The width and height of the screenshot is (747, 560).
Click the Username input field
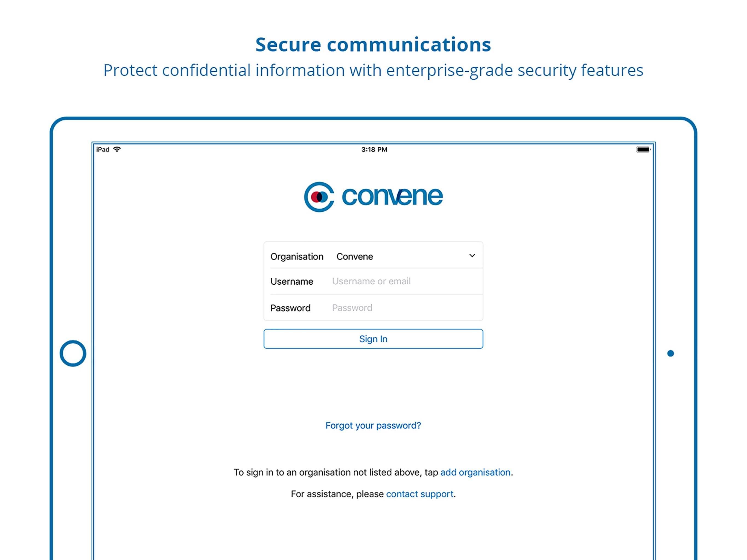pyautogui.click(x=388, y=281)
